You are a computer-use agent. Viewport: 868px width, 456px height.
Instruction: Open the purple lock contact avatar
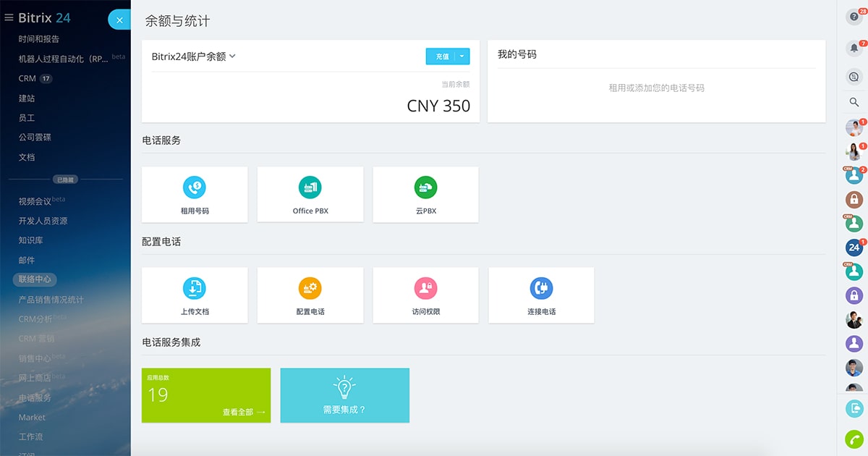[854, 295]
